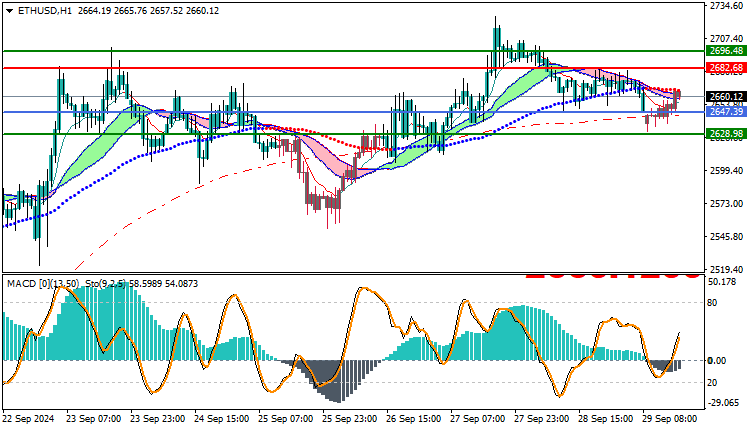Click the 26 Sep 15:00 time label
Screen dimensions: 750x430
click(414, 419)
